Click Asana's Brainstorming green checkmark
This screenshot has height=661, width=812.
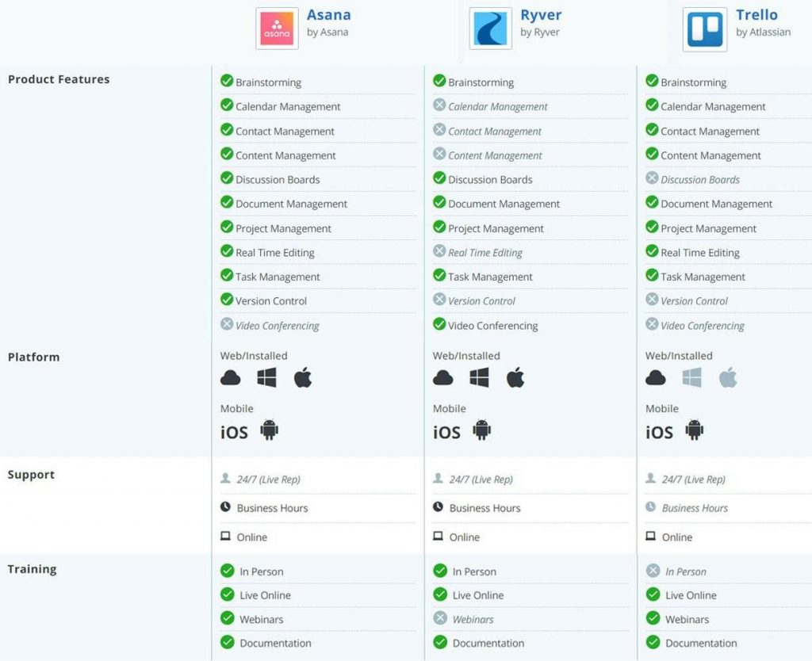[x=227, y=81]
